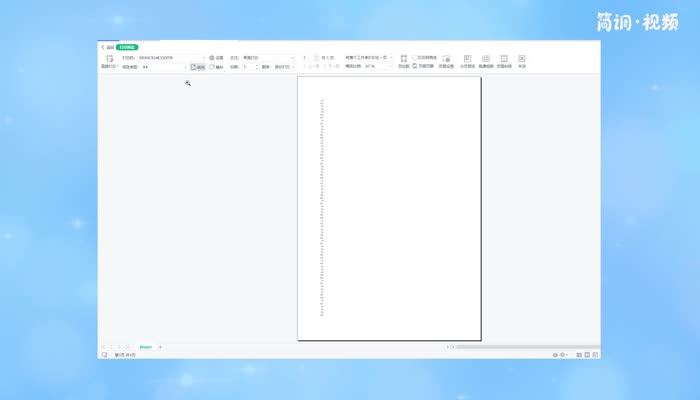Select portrait (纵向) orientation
Viewport: 700px width, 400px height.
tap(198, 67)
